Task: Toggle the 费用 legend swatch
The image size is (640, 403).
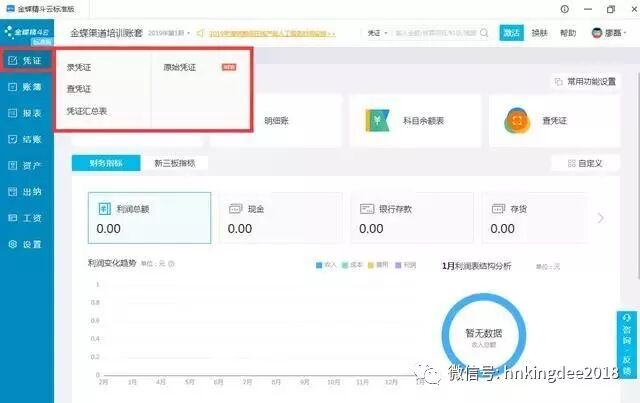Action: (371, 265)
